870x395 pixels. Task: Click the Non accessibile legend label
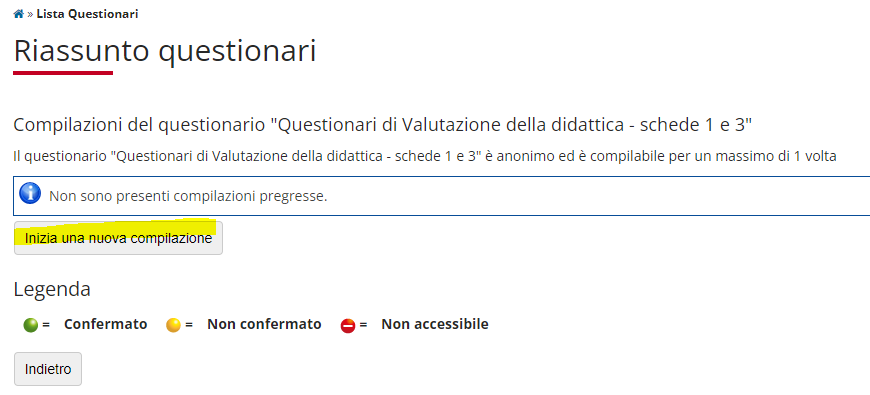tap(435, 324)
